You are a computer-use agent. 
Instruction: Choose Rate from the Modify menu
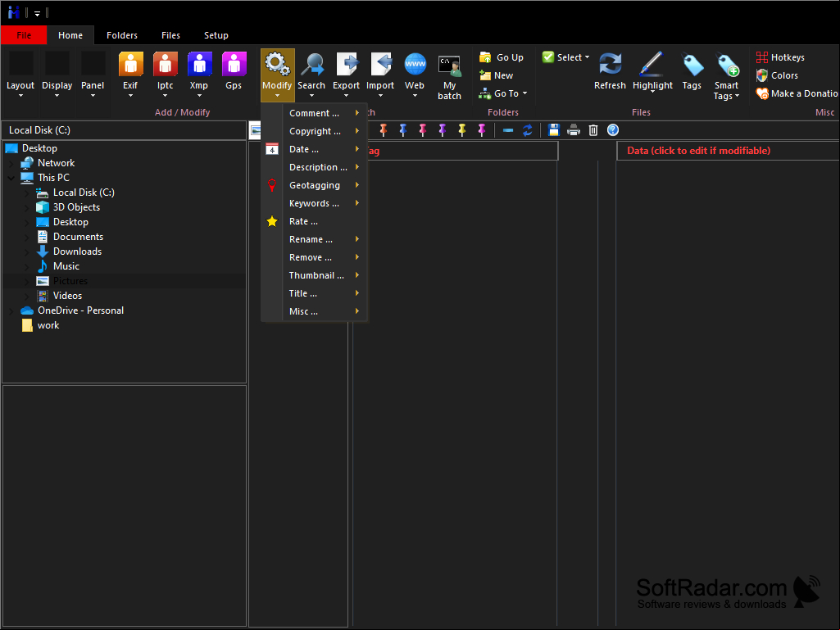pyautogui.click(x=315, y=221)
